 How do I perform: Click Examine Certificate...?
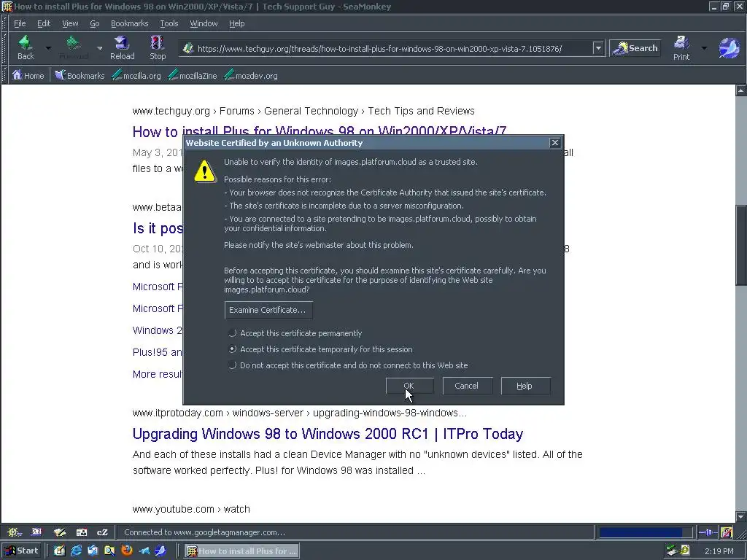[268, 310]
